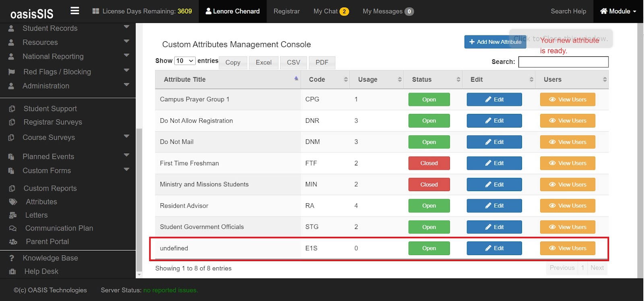Click the Student Records person icon
Image resolution: width=644 pixels, height=301 pixels.
coord(11,29)
